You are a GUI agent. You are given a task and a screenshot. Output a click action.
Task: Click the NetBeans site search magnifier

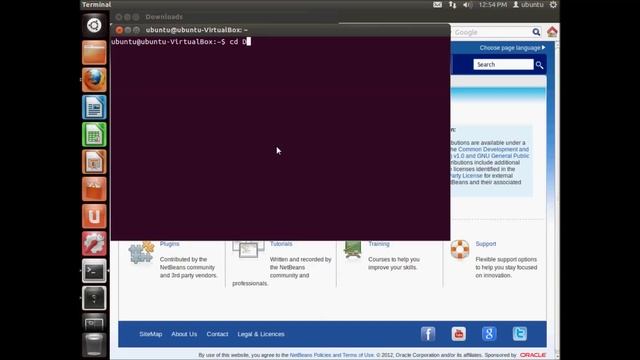coord(540,65)
